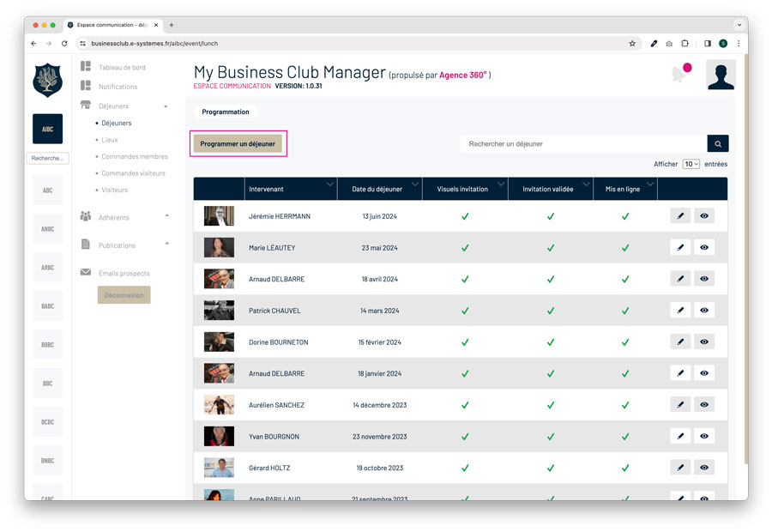Click the Rechercher un déjeuner search field

click(x=583, y=144)
